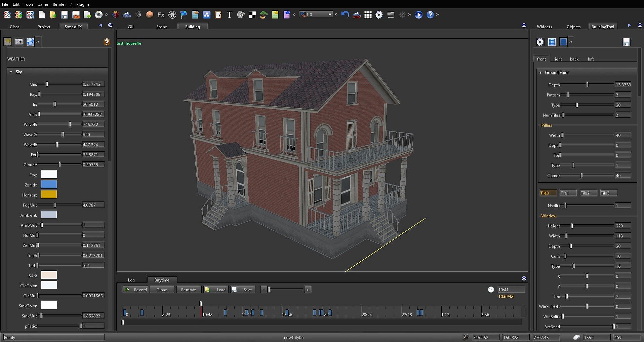Activate the Tile3 toggle button
644x342 pixels.
[x=608, y=193]
